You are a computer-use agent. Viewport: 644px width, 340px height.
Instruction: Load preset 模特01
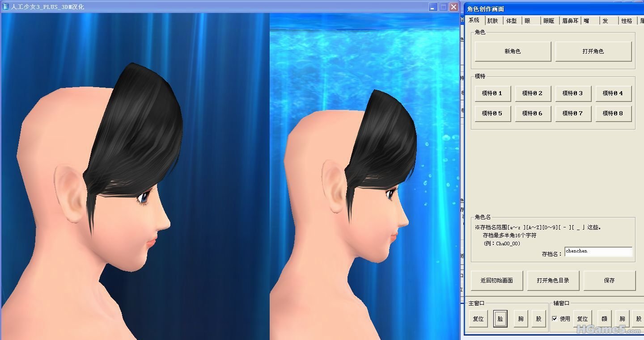tap(492, 93)
